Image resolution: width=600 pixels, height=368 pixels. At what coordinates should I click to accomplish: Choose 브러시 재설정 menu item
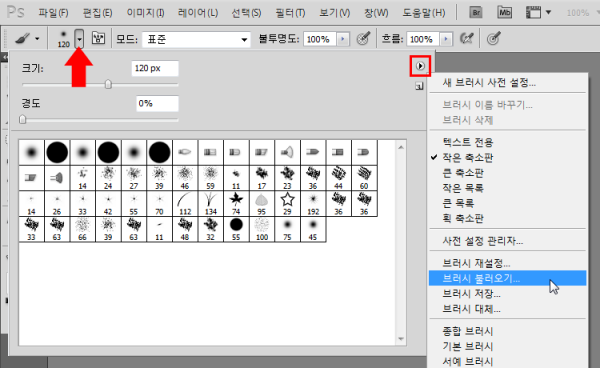pyautogui.click(x=507, y=263)
